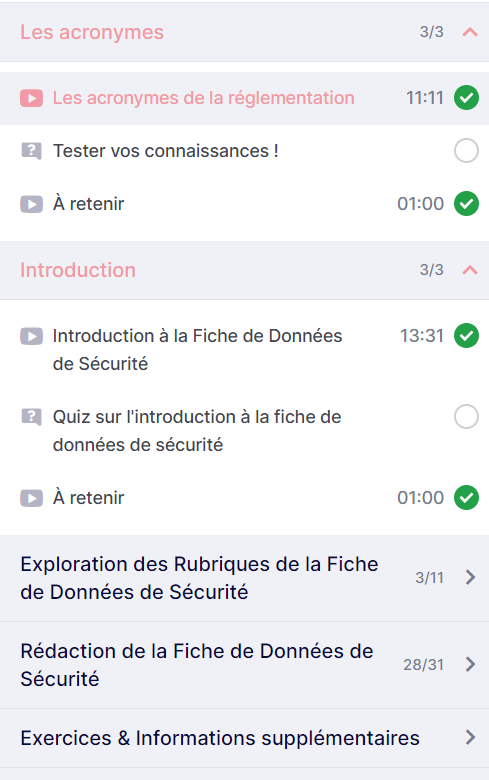
Task: Toggle completion check of last À retenir lesson
Action: [467, 497]
